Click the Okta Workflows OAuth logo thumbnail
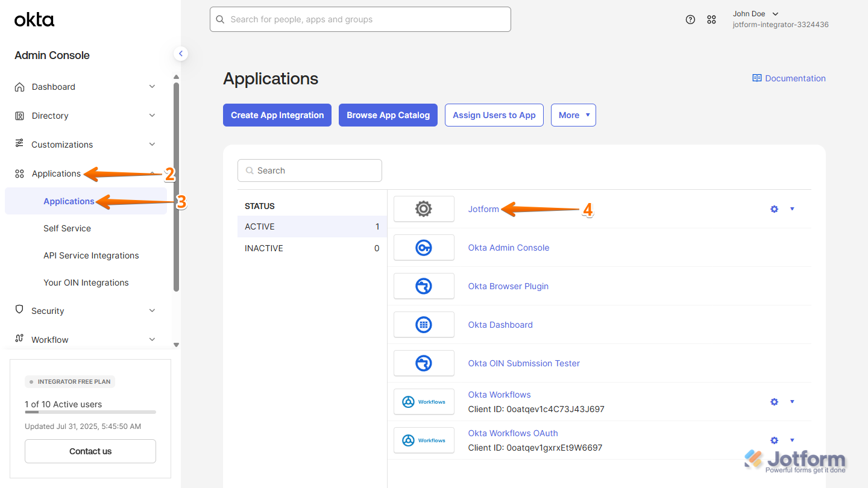This screenshot has width=868, height=488. click(424, 440)
